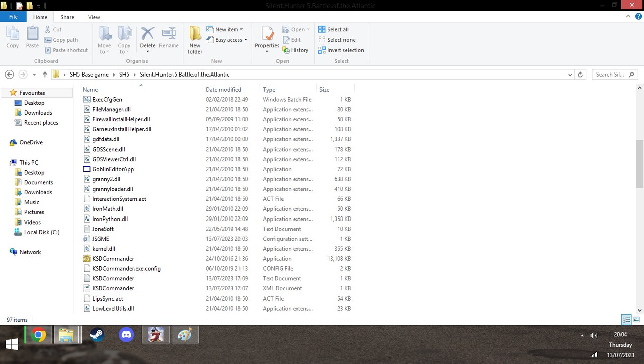The height and width of the screenshot is (364, 644).
Task: Click SH5 Base game breadcrumb
Action: [89, 75]
